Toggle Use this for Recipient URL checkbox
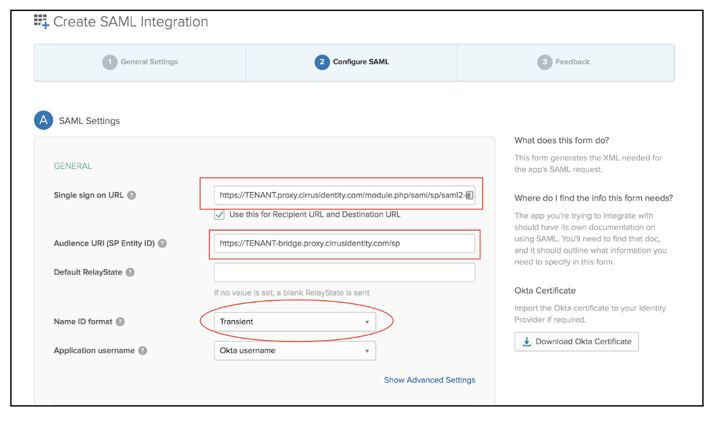Viewport: 718px width, 424px height. click(219, 214)
